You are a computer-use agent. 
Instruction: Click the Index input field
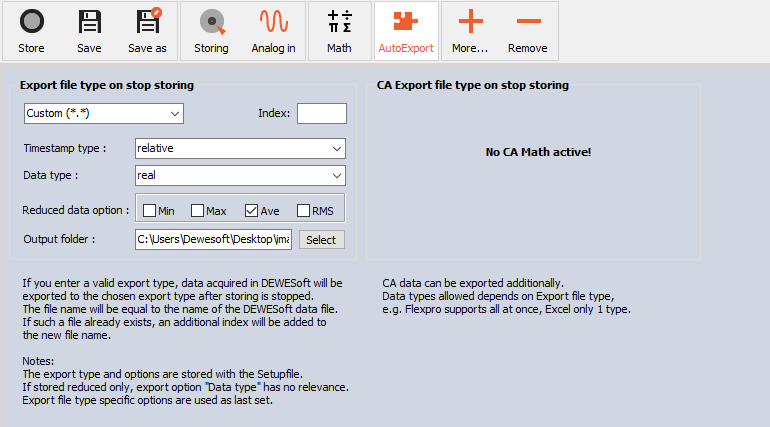coord(322,113)
